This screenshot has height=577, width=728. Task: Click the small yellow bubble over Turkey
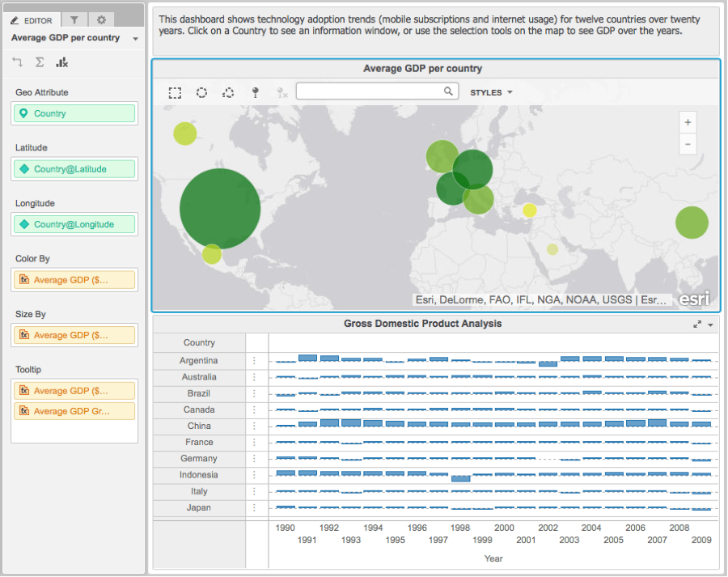pos(530,210)
